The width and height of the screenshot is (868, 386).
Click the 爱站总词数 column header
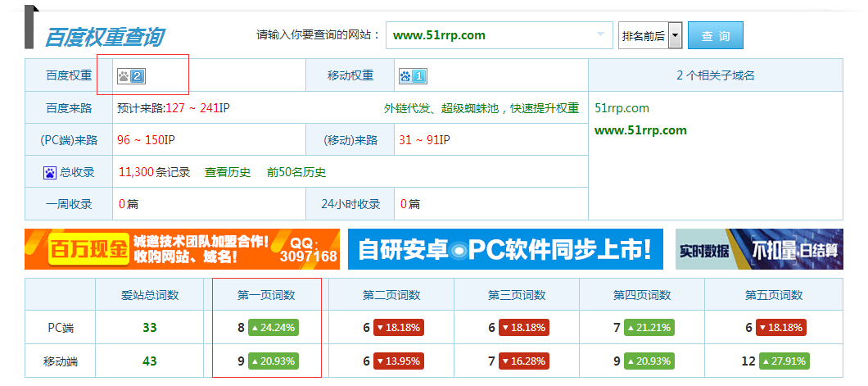click(x=150, y=295)
